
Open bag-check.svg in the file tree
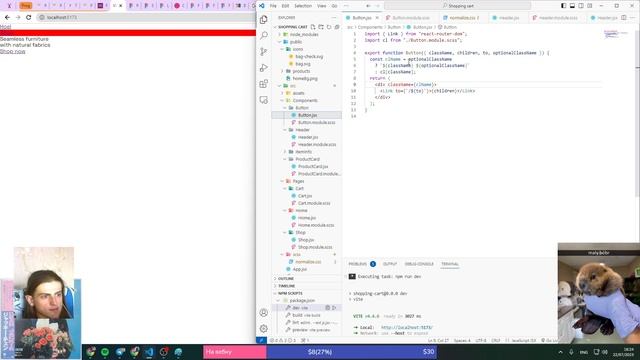pos(309,56)
